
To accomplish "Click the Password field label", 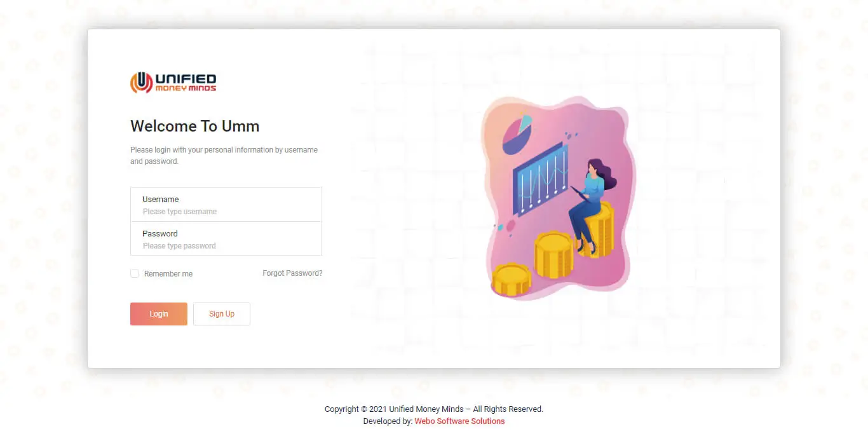I will pyautogui.click(x=159, y=233).
